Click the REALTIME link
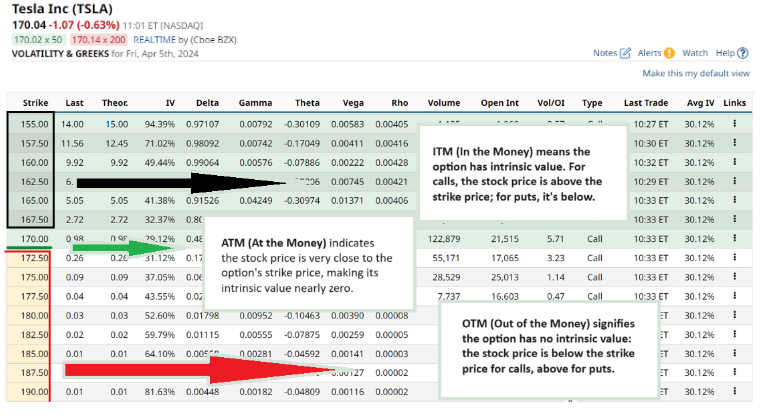Image resolution: width=779 pixels, height=420 pixels. tap(155, 40)
